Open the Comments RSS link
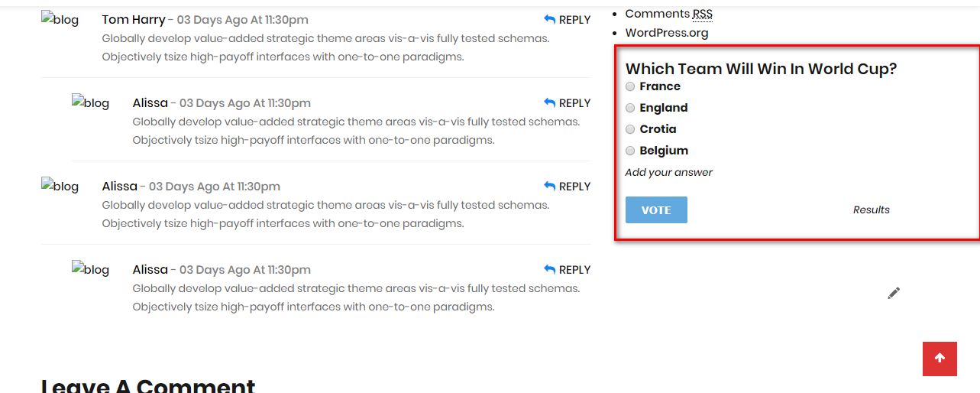 pos(668,14)
